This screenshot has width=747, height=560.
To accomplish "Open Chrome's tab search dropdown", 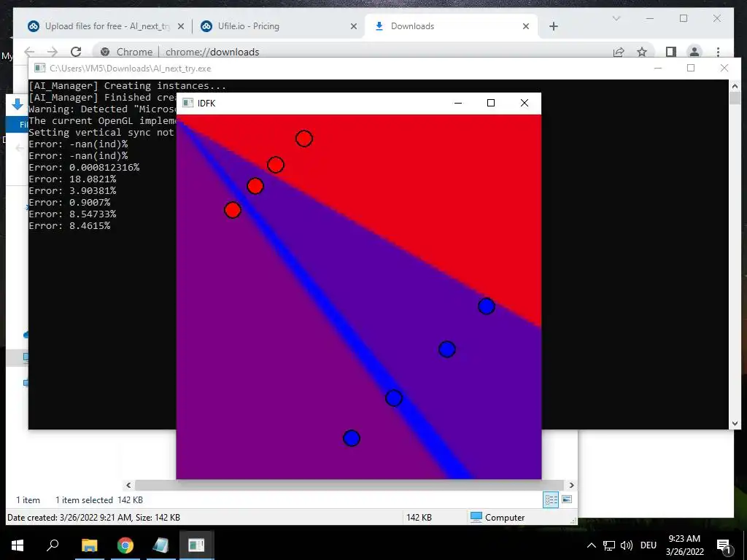I will [x=616, y=18].
